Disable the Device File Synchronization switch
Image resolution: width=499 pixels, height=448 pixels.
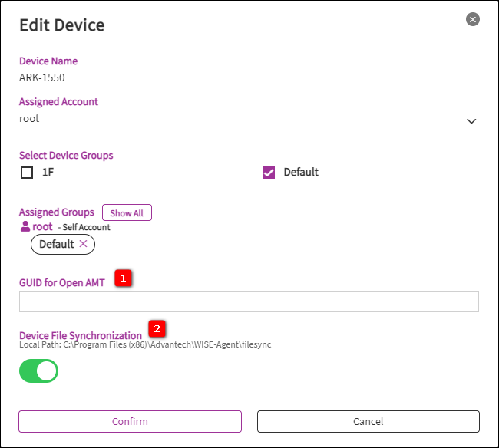tap(38, 371)
